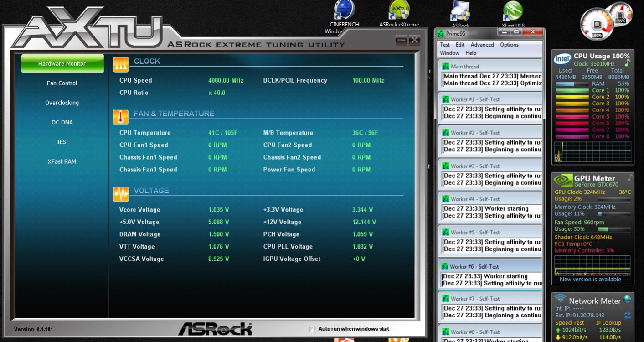644x342 pixels.
Task: Click the ASRock logo at bottom
Action: click(215, 328)
